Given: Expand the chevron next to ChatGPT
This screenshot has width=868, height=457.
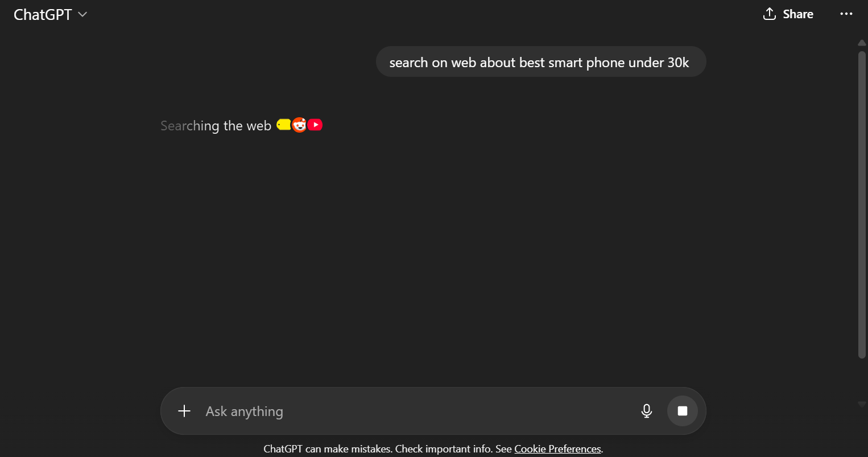Looking at the screenshot, I should (82, 15).
